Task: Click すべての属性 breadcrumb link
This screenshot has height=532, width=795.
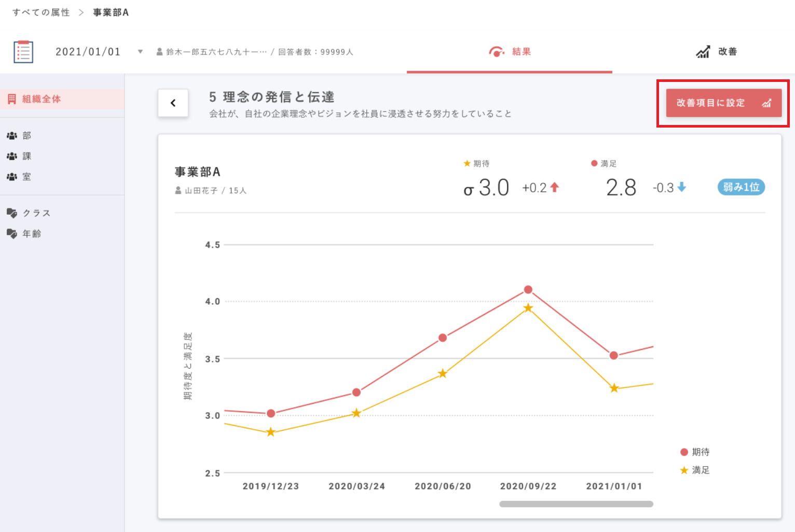Action: tap(41, 12)
